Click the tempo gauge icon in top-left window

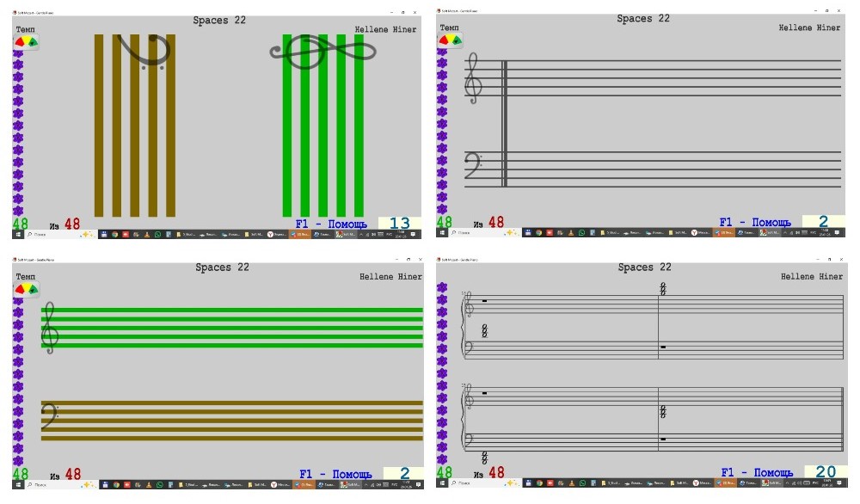[x=25, y=41]
